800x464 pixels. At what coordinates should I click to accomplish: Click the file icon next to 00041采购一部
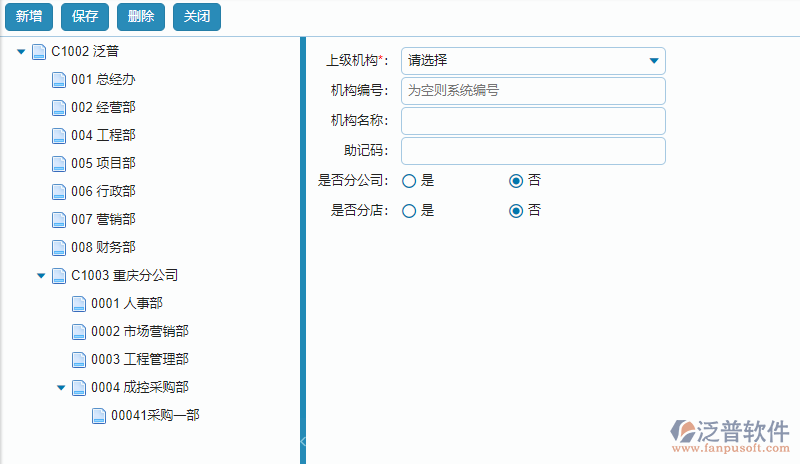tap(99, 415)
